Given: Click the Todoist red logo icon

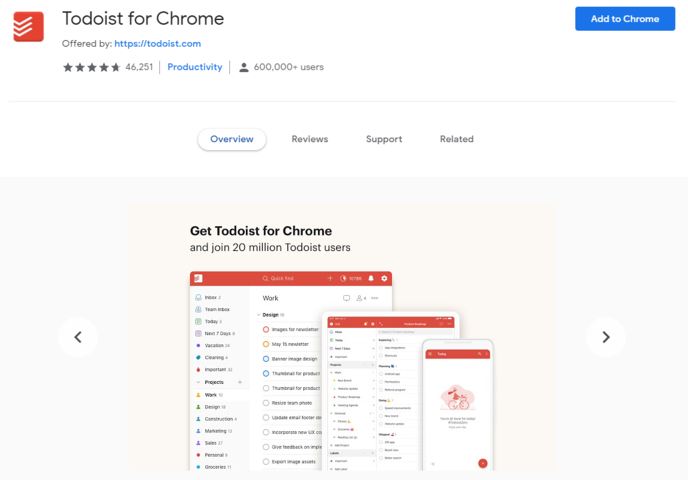Looking at the screenshot, I should coord(29,27).
